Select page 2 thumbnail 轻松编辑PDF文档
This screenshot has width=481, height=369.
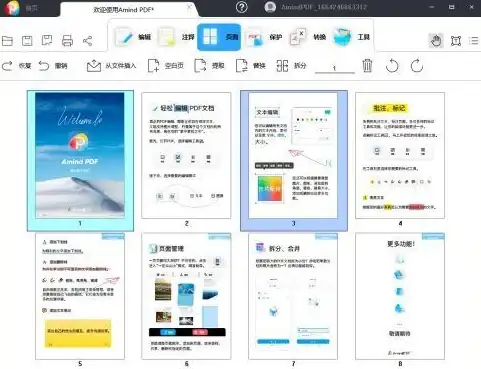(186, 155)
